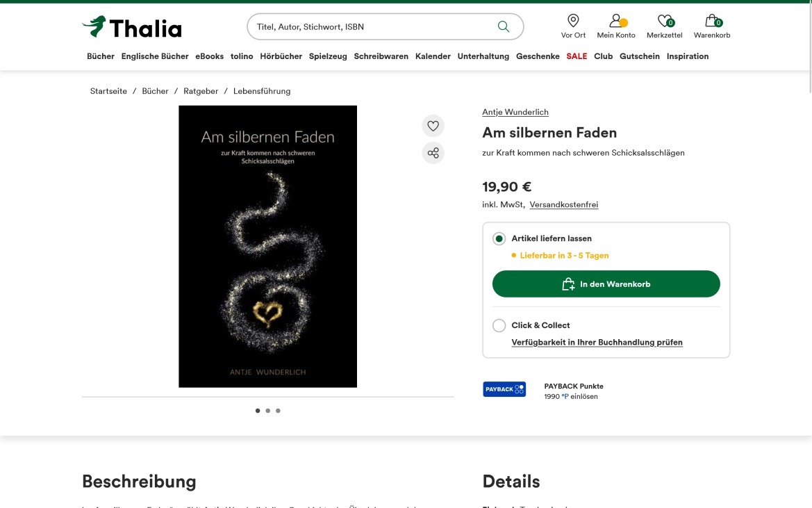Add book to wishlist via heart icon
This screenshot has height=508, width=812.
(x=433, y=126)
